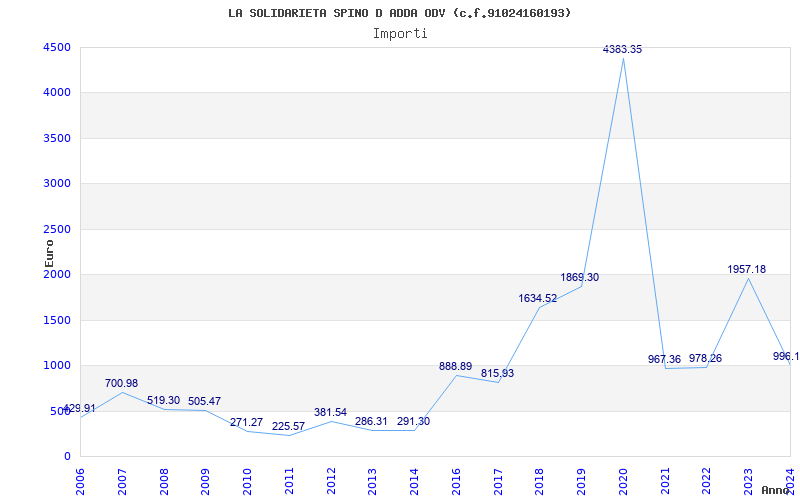Click the 700.98 data label
The width and height of the screenshot is (800, 500).
click(121, 383)
